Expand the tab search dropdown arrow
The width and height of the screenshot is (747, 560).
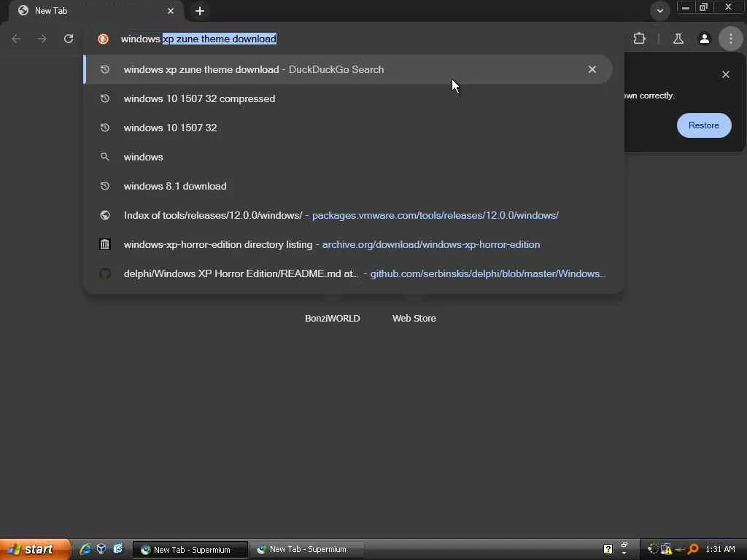(x=659, y=10)
